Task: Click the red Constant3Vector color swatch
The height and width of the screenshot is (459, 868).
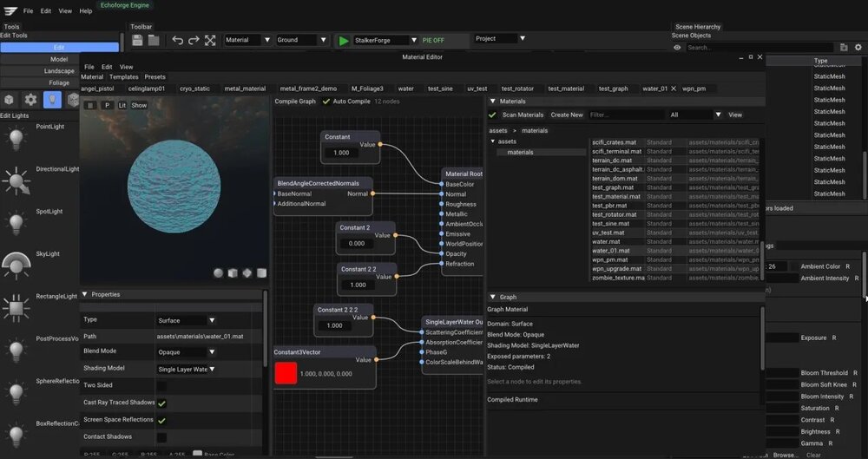Action: 286,373
